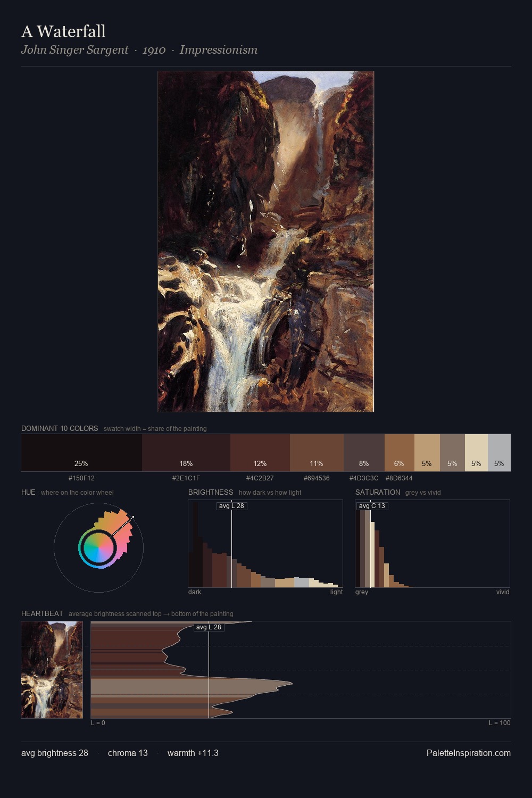
Task: Click the 'Impressionism' style label
Action: (219, 50)
